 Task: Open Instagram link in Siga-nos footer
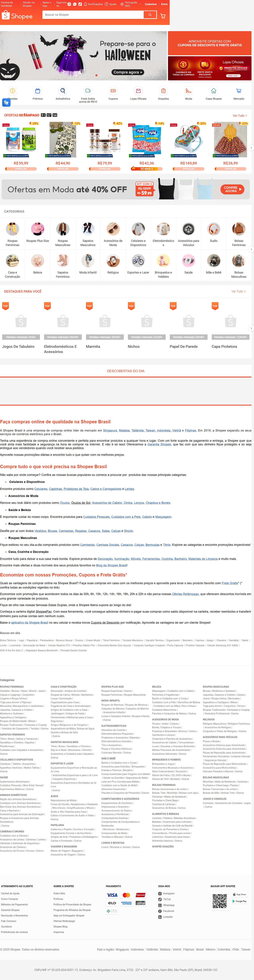coord(166,894)
